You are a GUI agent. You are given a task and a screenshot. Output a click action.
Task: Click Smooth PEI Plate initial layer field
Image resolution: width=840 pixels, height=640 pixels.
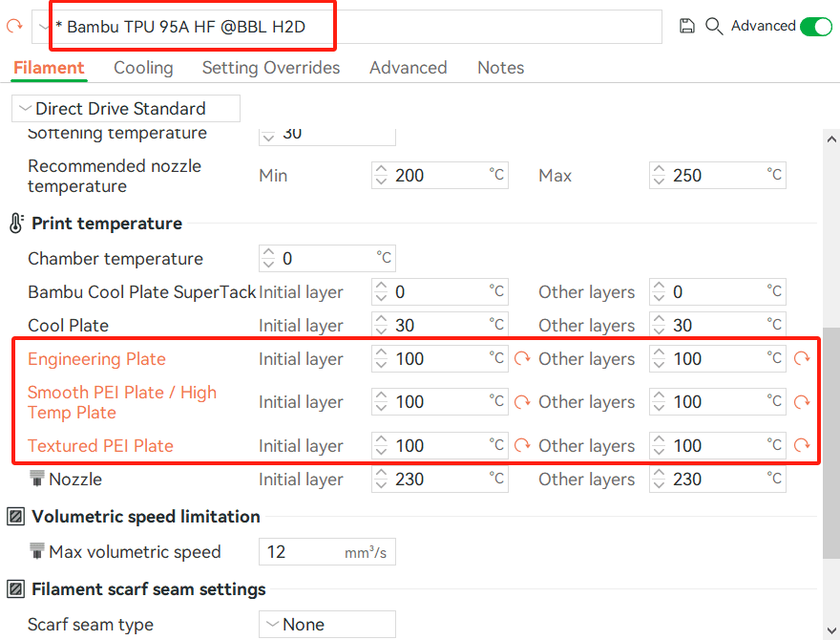click(440, 401)
